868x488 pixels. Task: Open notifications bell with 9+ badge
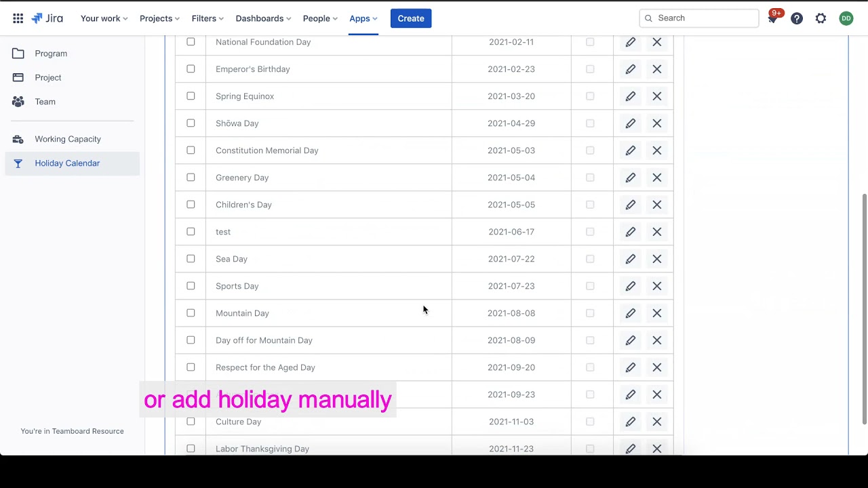click(772, 18)
